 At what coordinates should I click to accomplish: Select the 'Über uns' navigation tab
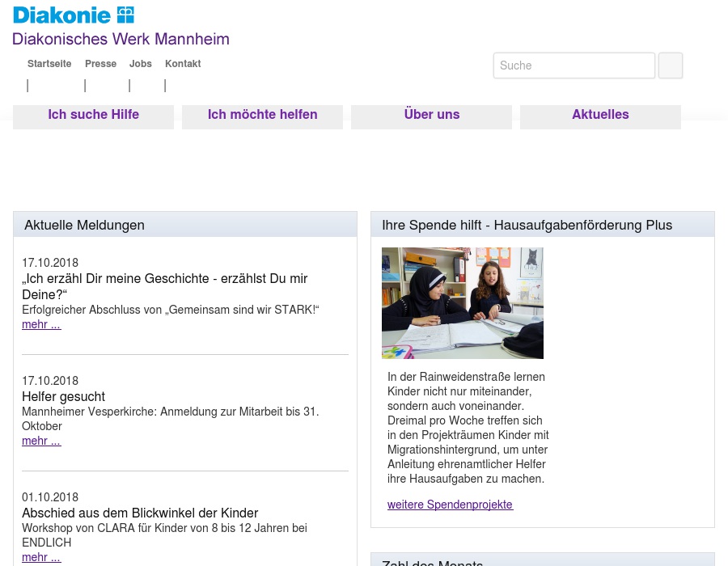tap(431, 114)
